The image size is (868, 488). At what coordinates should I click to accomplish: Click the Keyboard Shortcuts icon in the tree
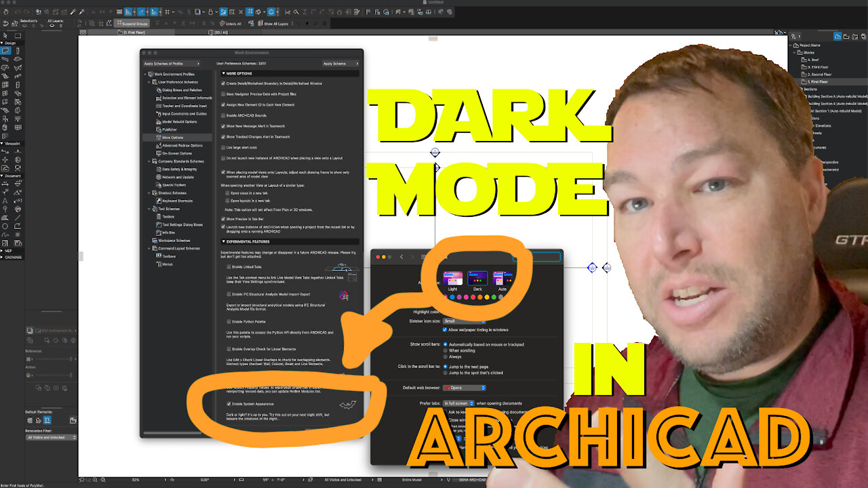coord(158,201)
